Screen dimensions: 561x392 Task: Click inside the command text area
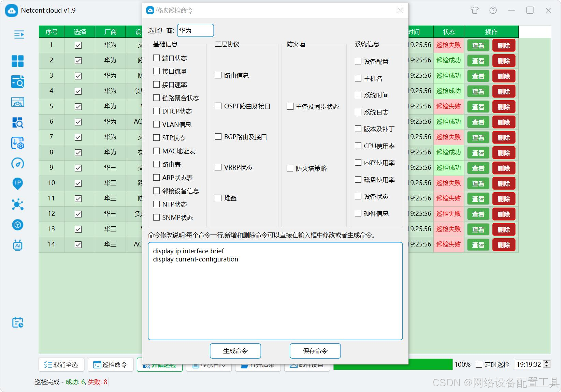(275, 291)
